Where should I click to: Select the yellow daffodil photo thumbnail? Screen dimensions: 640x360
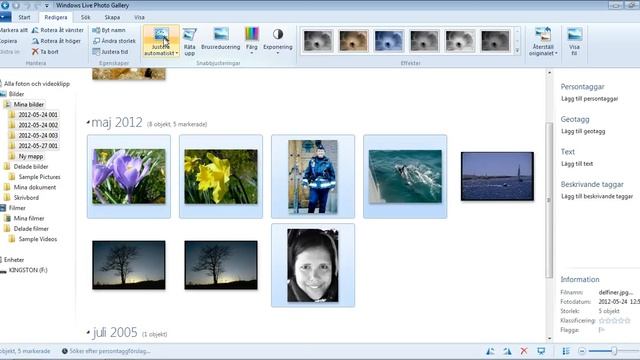(221, 176)
